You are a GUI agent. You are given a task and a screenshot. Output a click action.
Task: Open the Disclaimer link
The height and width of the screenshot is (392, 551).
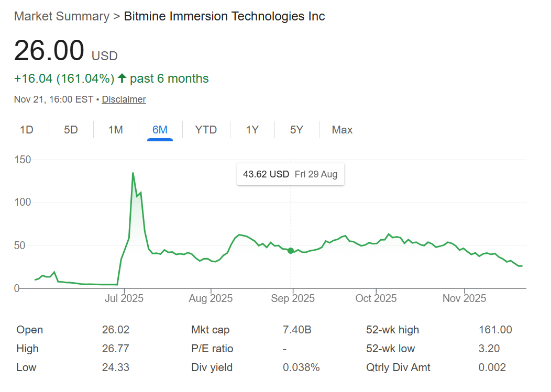[x=124, y=99]
